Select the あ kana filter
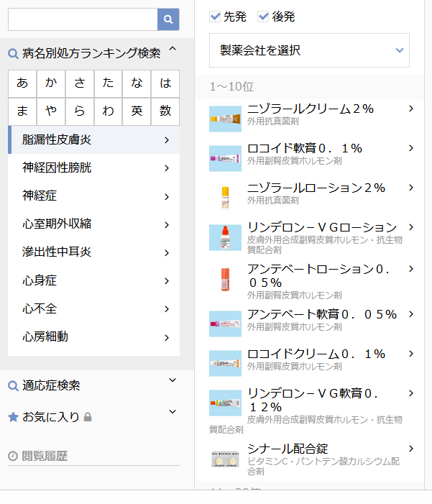432x504 pixels. point(22,83)
